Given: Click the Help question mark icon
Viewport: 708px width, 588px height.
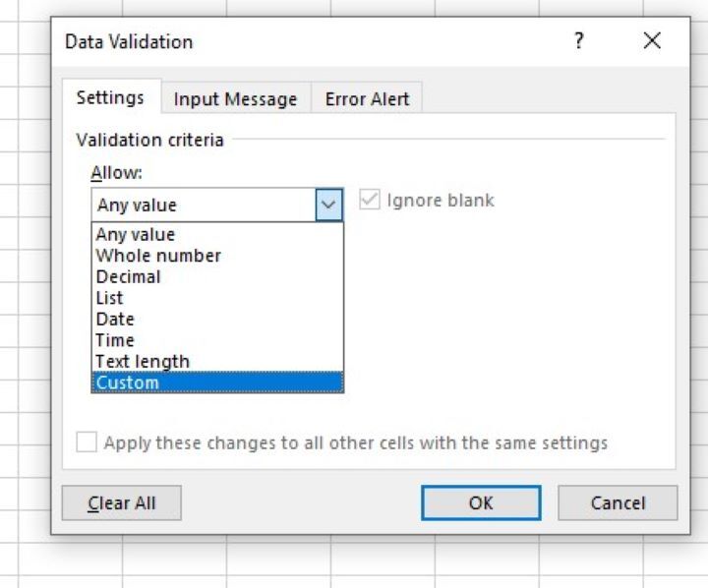Looking at the screenshot, I should (579, 41).
